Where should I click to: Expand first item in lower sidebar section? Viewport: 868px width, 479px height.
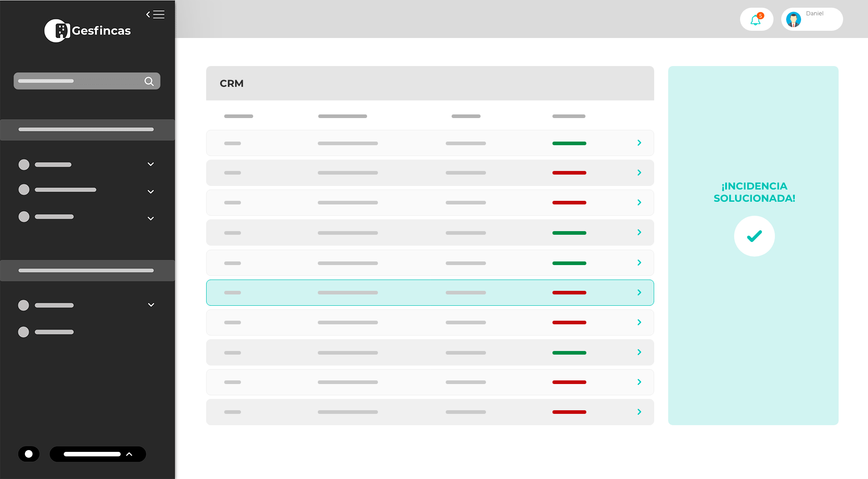coord(151,305)
